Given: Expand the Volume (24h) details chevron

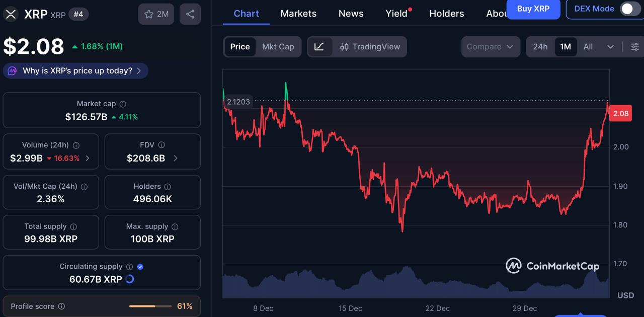Looking at the screenshot, I should pyautogui.click(x=88, y=158).
